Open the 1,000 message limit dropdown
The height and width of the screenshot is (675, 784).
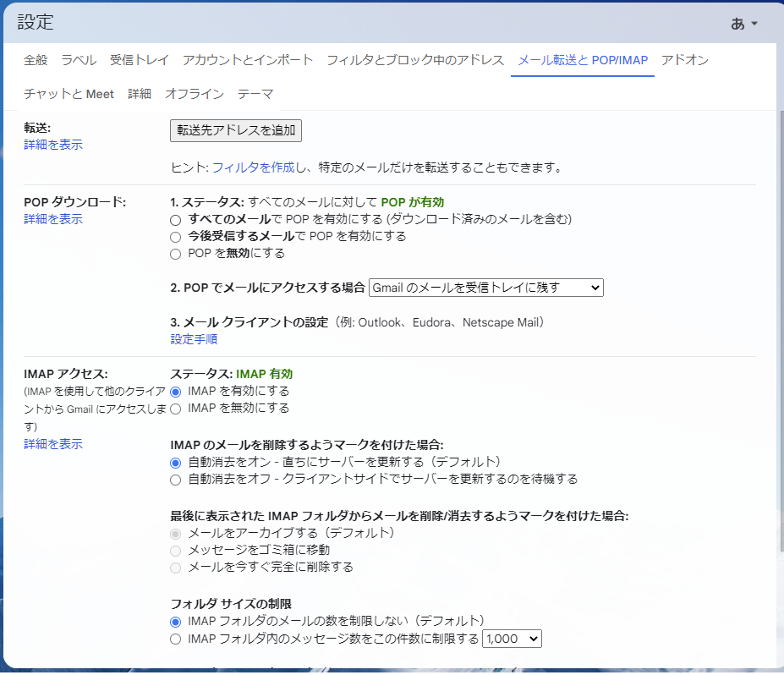(511, 639)
